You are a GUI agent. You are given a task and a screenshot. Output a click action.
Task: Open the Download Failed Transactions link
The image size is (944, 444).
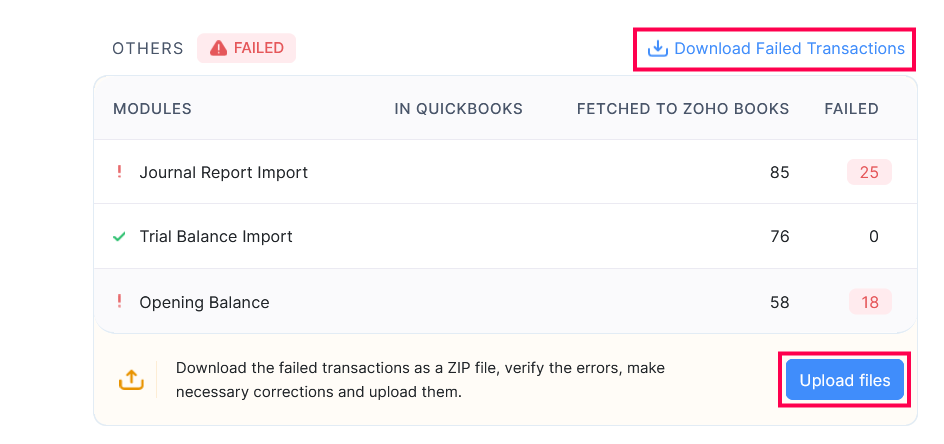click(x=788, y=48)
